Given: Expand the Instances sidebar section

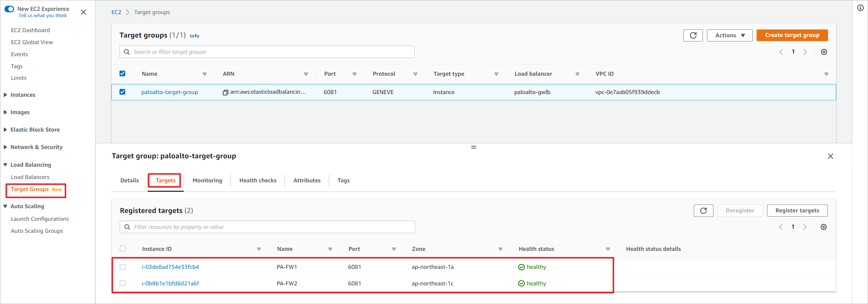Looking at the screenshot, I should [5, 95].
